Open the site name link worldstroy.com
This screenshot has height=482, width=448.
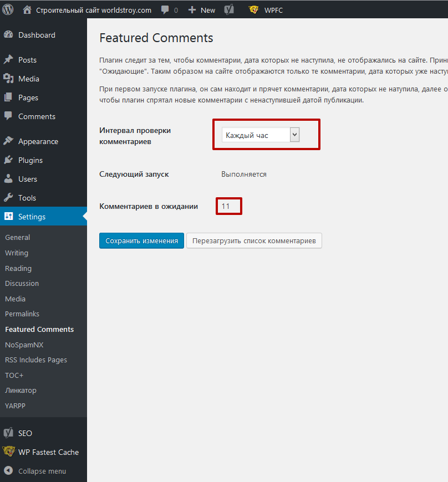point(94,10)
